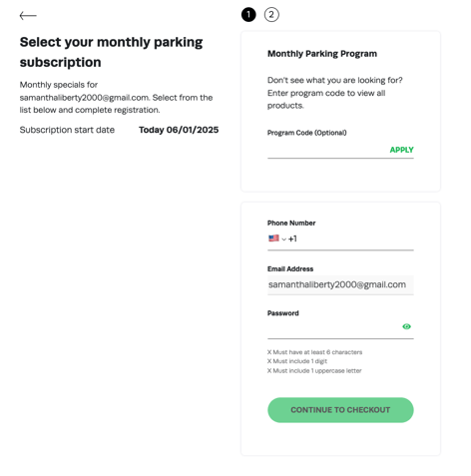The width and height of the screenshot is (471, 476).
Task: Click the US flag country icon
Action: tap(273, 238)
